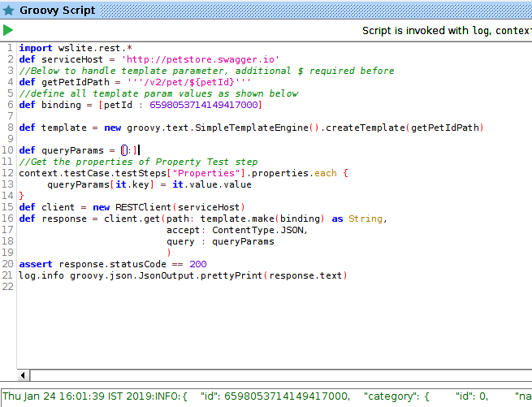Click the star icon in the title bar
The height and width of the screenshot is (407, 532).
click(8, 11)
